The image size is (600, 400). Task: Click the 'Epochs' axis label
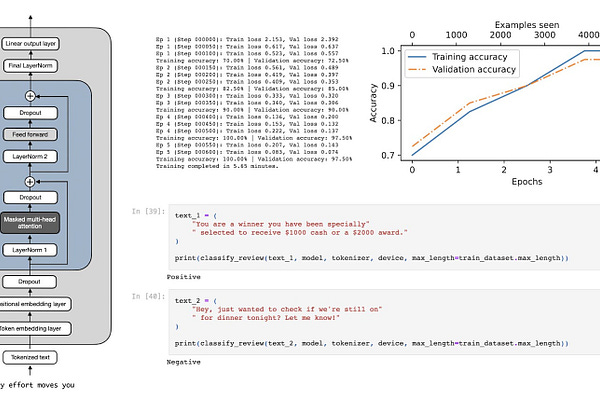pos(527,182)
